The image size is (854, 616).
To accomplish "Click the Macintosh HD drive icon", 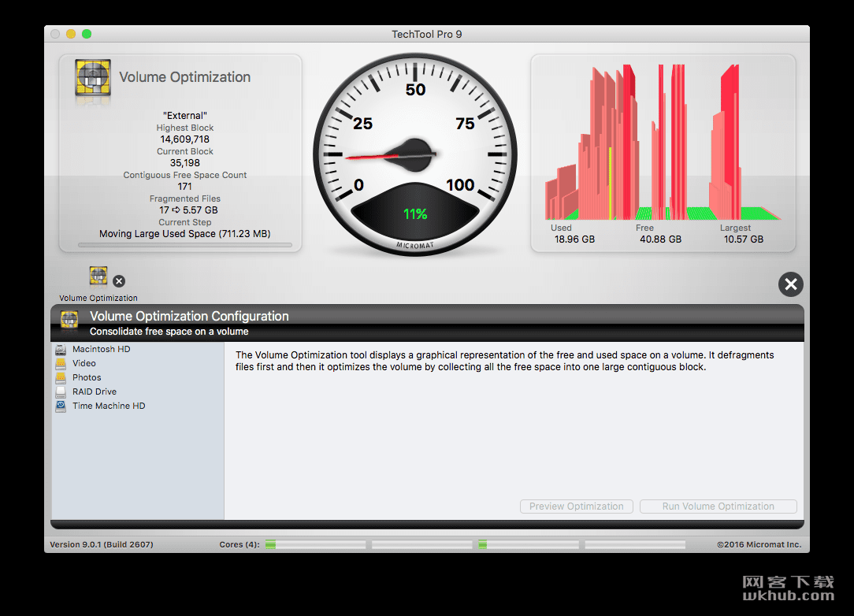I will [x=61, y=349].
